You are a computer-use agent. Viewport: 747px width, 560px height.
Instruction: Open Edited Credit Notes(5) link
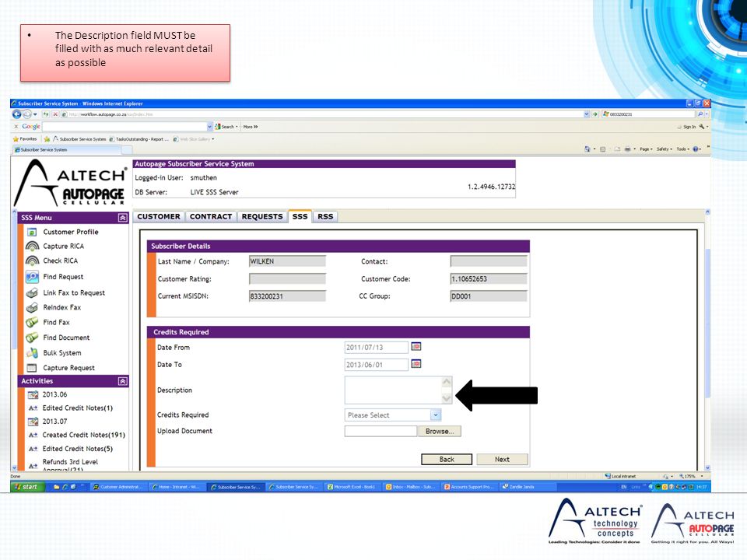point(78,449)
